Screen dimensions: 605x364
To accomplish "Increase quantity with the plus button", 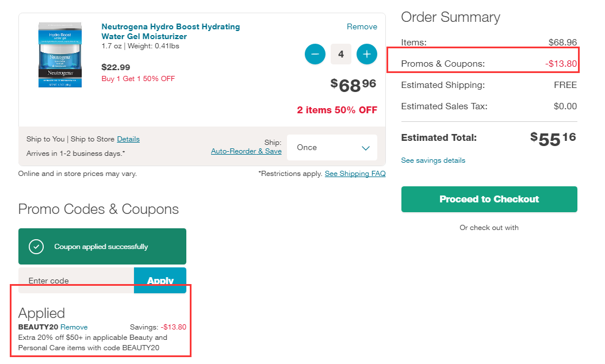I will (367, 54).
